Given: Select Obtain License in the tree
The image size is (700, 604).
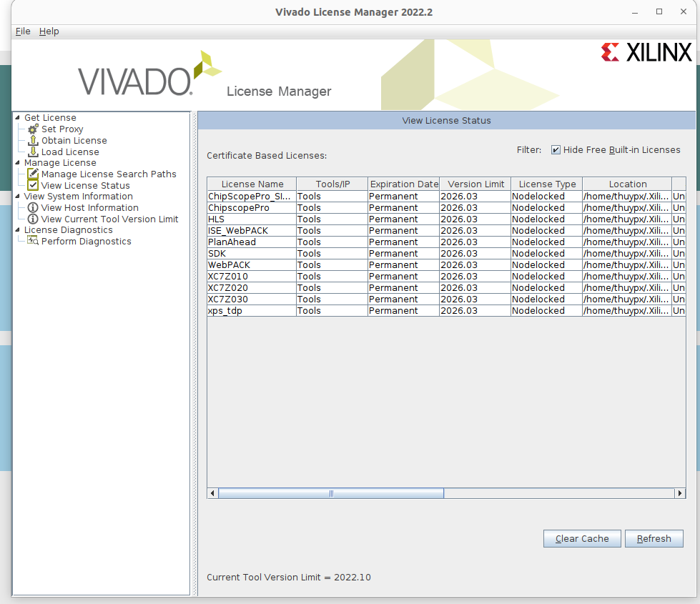Looking at the screenshot, I should [74, 141].
